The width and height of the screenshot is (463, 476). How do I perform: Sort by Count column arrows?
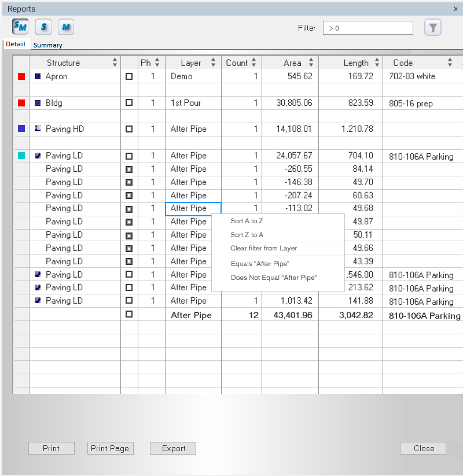pos(253,62)
